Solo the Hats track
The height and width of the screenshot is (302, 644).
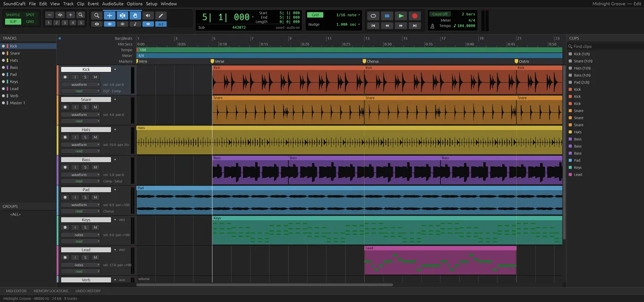click(85, 137)
